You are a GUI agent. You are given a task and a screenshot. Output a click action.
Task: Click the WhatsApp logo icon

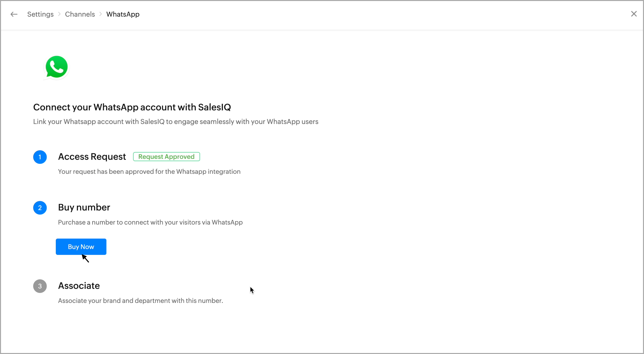pos(57,67)
